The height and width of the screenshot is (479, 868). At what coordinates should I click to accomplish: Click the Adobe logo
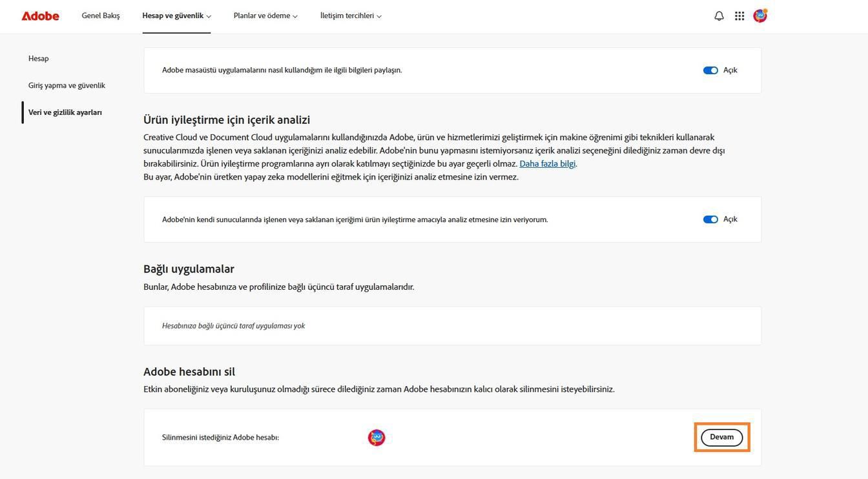(40, 14)
